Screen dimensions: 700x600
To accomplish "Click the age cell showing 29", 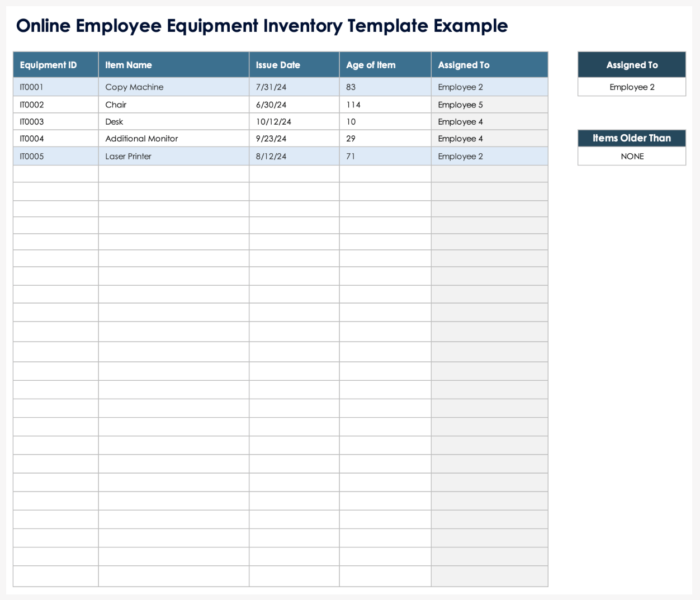I will point(385,139).
